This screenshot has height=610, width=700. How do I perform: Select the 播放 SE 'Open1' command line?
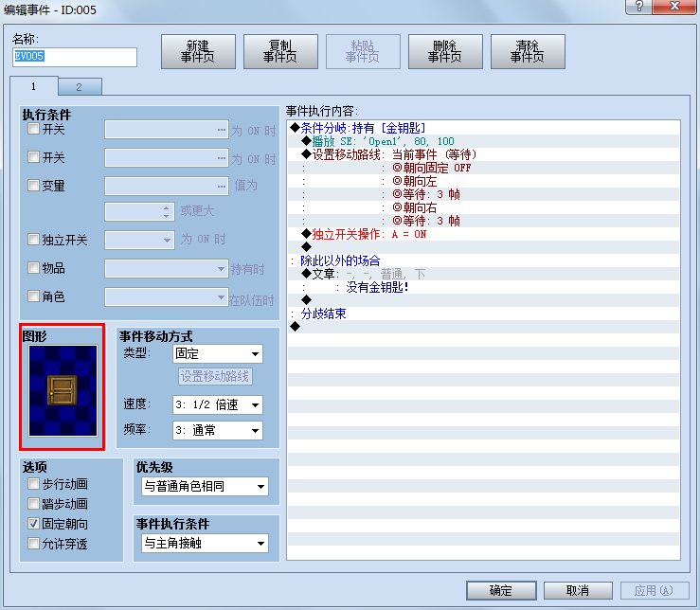[x=483, y=141]
